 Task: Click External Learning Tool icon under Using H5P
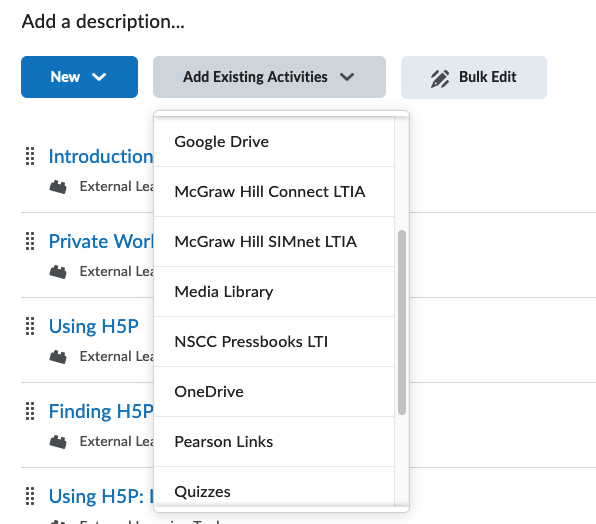(x=58, y=357)
